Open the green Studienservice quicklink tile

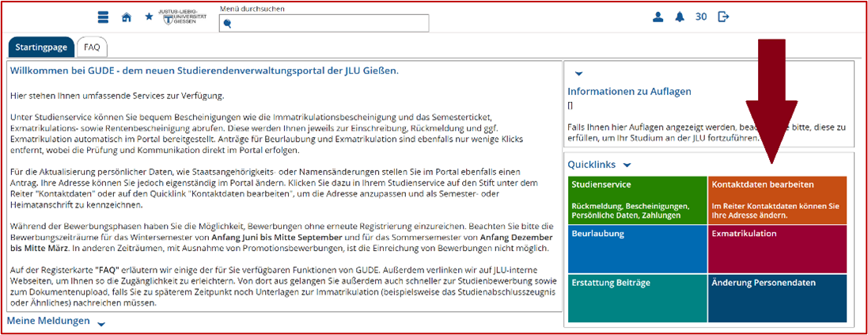(637, 200)
